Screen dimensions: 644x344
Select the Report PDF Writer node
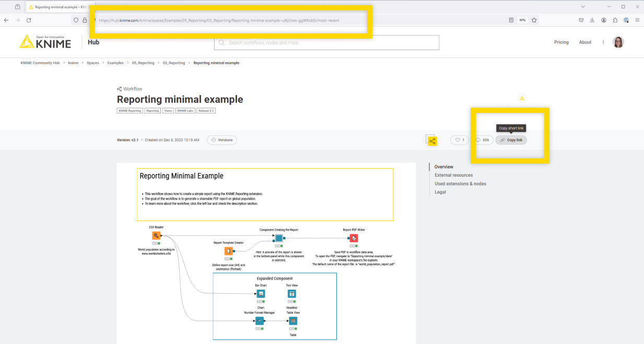[x=354, y=238]
